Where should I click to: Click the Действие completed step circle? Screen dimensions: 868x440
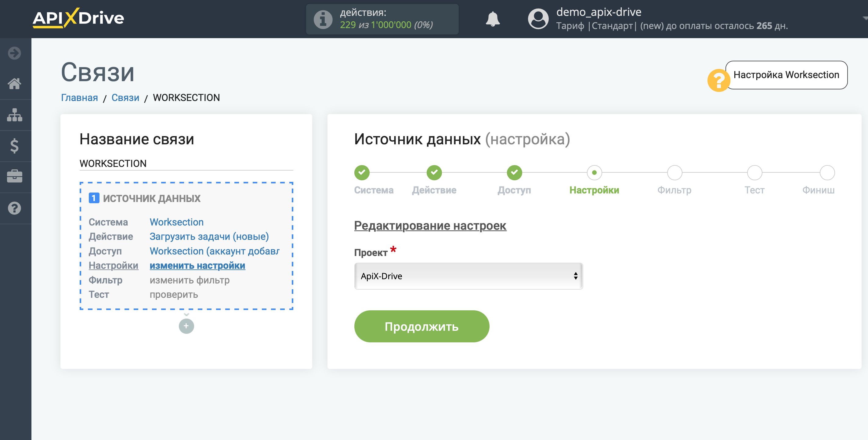434,172
